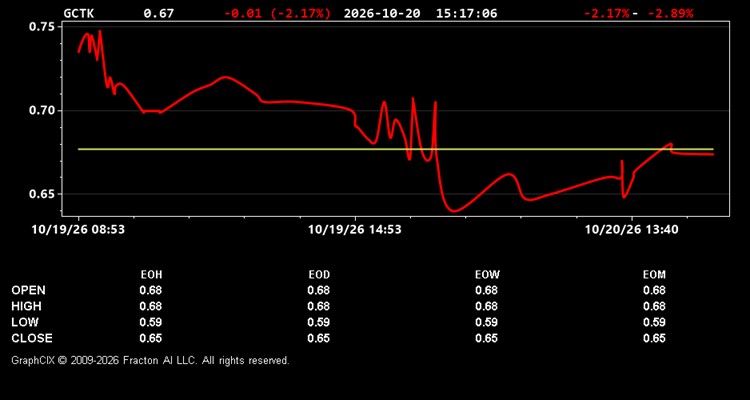This screenshot has height=400, width=750.
Task: Click the 0.65 y-axis label
Action: point(42,194)
